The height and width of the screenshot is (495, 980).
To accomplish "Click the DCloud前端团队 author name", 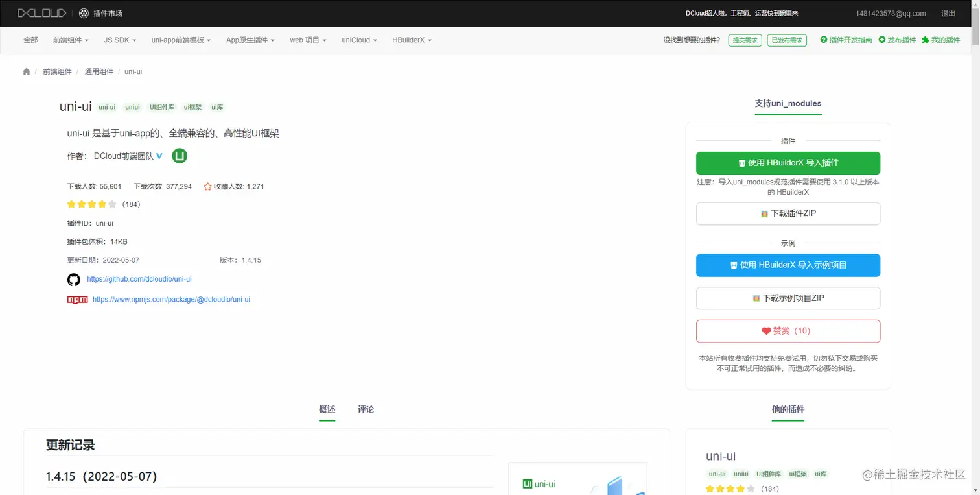I will point(124,156).
